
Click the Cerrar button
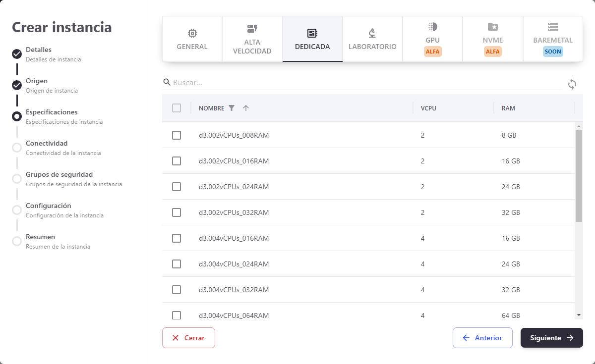[188, 338]
